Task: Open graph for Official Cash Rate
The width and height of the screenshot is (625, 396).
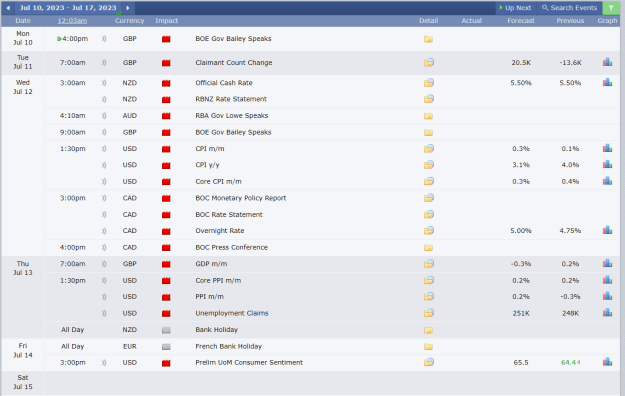Action: click(x=607, y=83)
